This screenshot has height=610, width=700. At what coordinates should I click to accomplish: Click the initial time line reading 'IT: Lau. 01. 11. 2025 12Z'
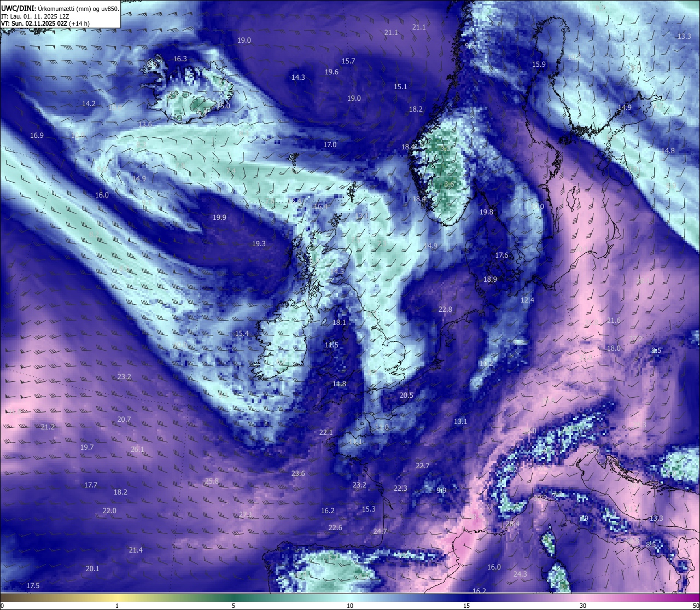(x=35, y=16)
